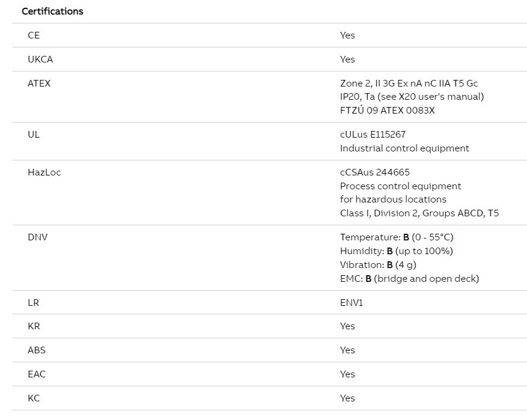Image resolution: width=527 pixels, height=420 pixels.
Task: Select the DNV Temperature B value
Action: [x=397, y=237]
